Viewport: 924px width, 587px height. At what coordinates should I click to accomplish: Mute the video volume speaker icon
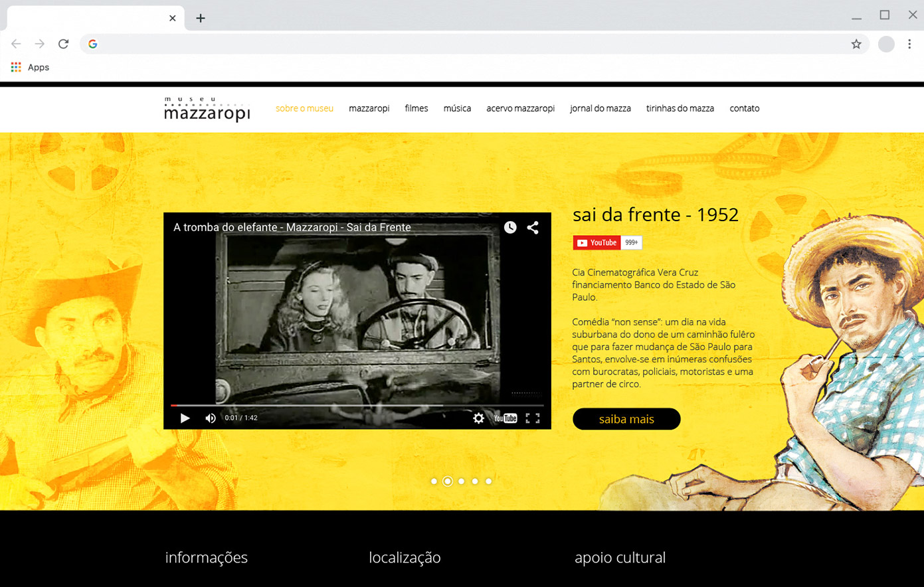pyautogui.click(x=211, y=418)
